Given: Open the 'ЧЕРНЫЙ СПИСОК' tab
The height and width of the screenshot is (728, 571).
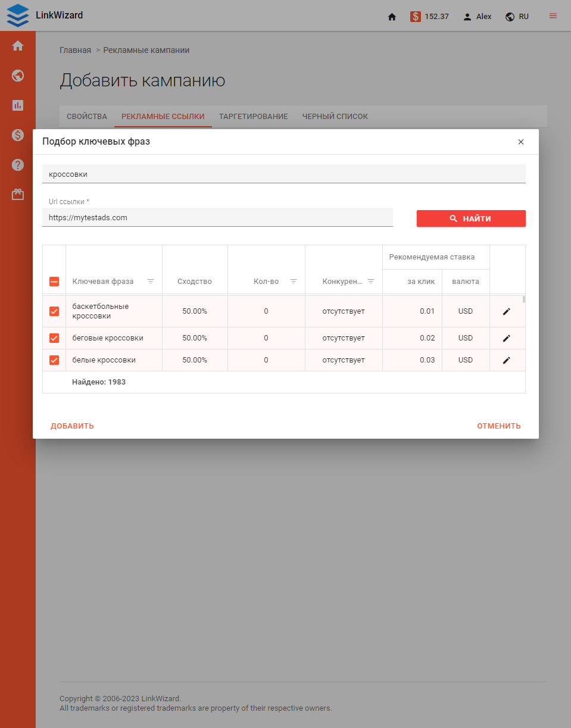Looking at the screenshot, I should 335,117.
